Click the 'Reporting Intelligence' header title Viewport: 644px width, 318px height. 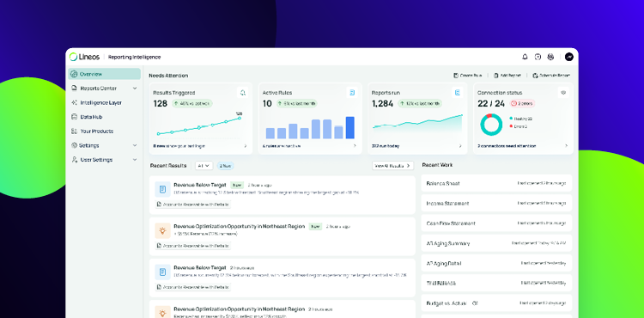[x=134, y=57]
